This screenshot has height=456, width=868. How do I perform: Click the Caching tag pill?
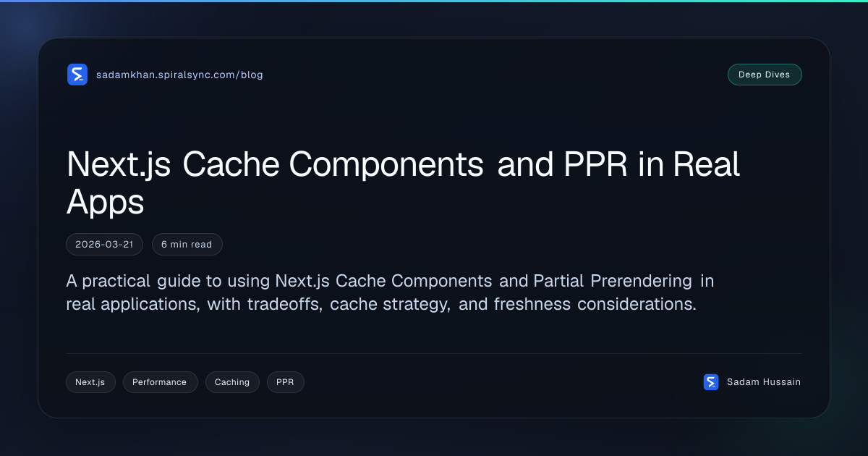(232, 382)
